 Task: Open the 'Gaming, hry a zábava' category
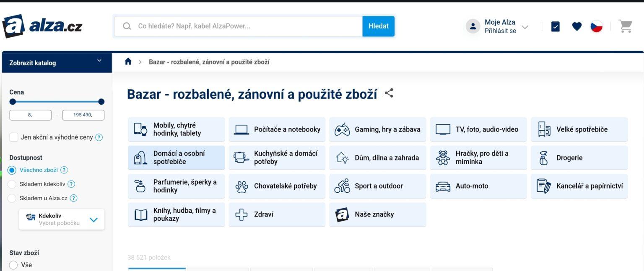click(x=377, y=129)
